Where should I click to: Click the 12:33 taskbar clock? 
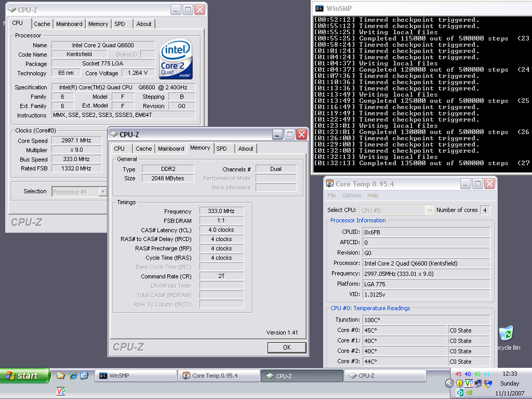pyautogui.click(x=510, y=374)
